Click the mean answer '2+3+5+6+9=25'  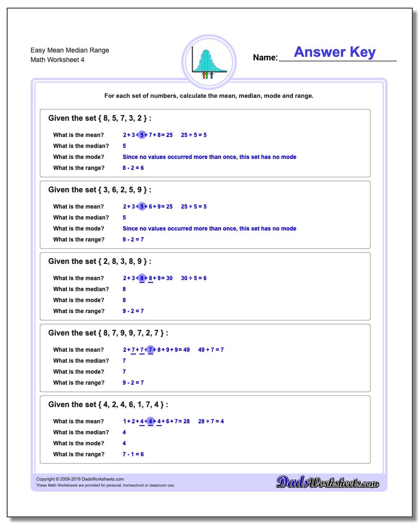[x=147, y=207]
